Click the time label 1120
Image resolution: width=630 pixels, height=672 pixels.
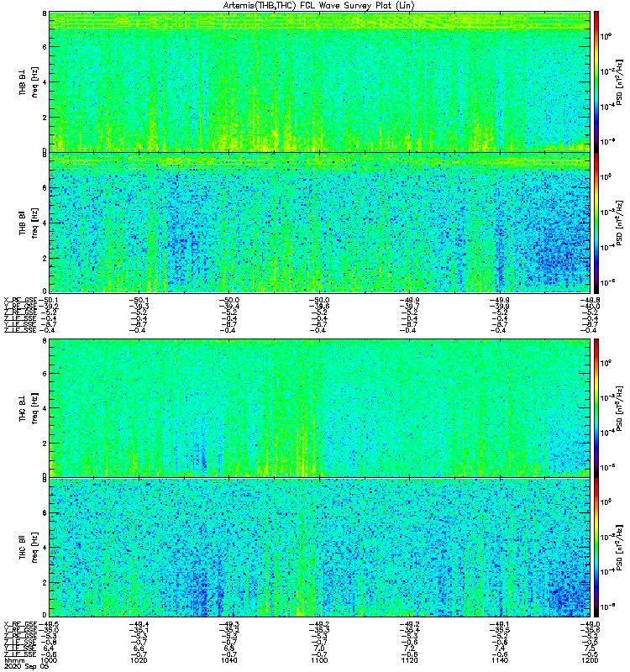click(409, 660)
